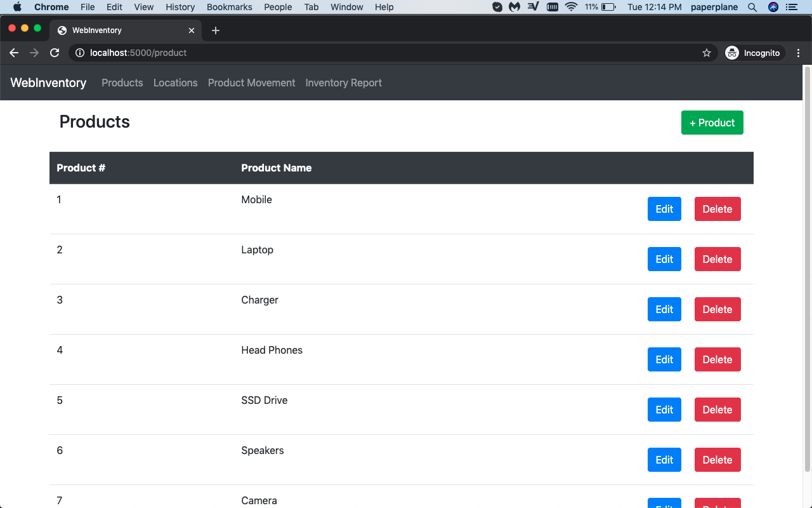Click the Laptop product name
The image size is (812, 508).
pyautogui.click(x=258, y=250)
